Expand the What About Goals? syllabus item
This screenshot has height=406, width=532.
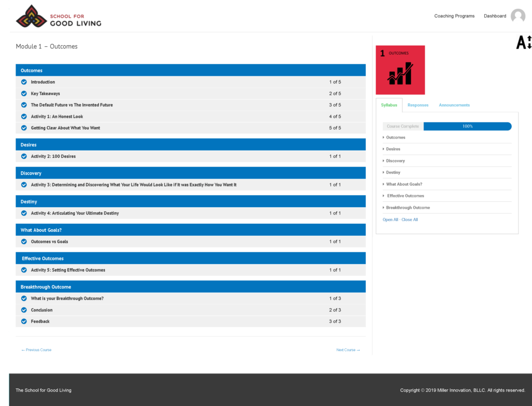coord(404,184)
